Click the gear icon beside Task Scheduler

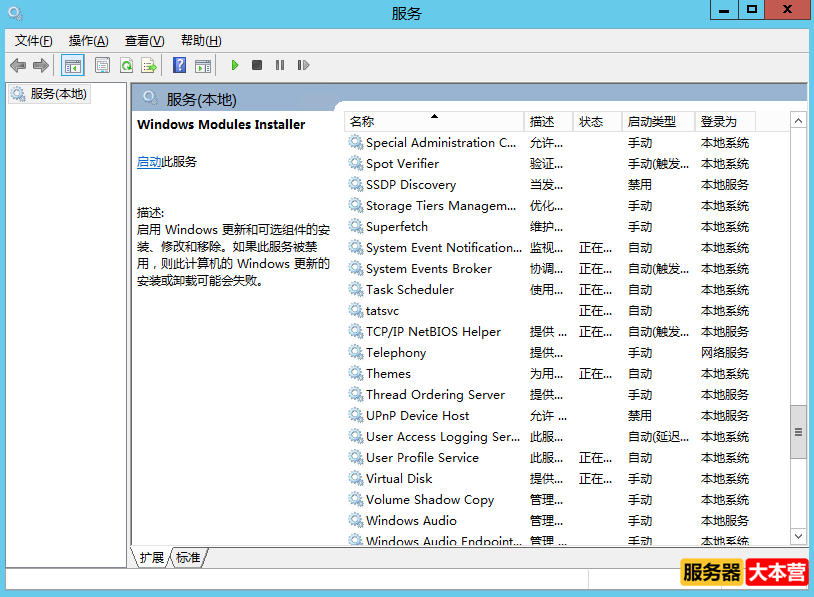pyautogui.click(x=356, y=289)
